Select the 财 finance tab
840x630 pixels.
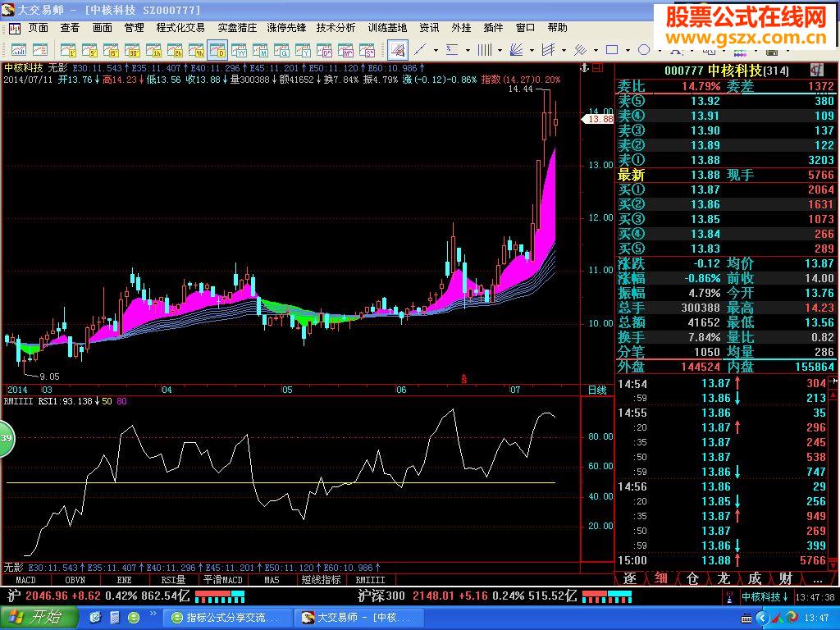786,578
